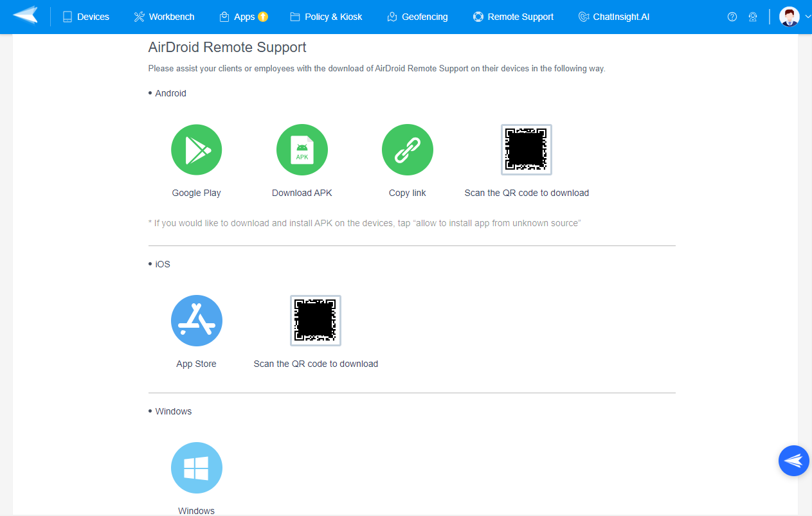
Task: Open ChatInsight.AI from the top bar
Action: [x=614, y=17]
